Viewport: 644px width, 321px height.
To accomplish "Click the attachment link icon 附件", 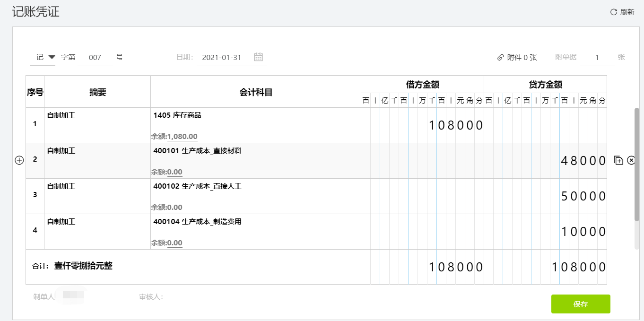I will tap(501, 58).
